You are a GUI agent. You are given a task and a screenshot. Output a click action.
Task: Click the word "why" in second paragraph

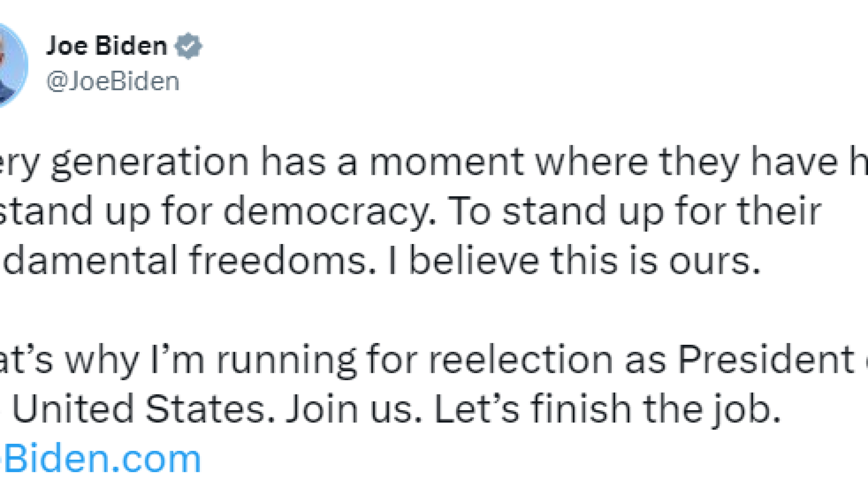pyautogui.click(x=102, y=360)
